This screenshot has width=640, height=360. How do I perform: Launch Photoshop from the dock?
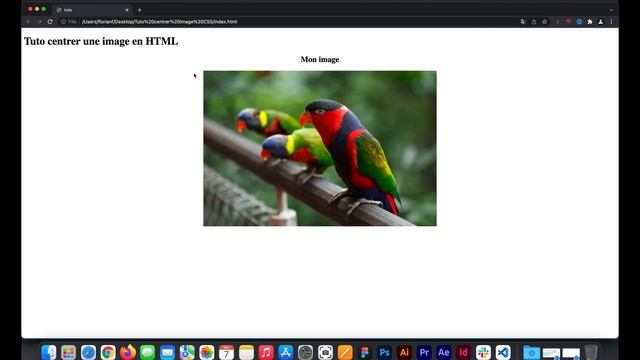coord(384,352)
